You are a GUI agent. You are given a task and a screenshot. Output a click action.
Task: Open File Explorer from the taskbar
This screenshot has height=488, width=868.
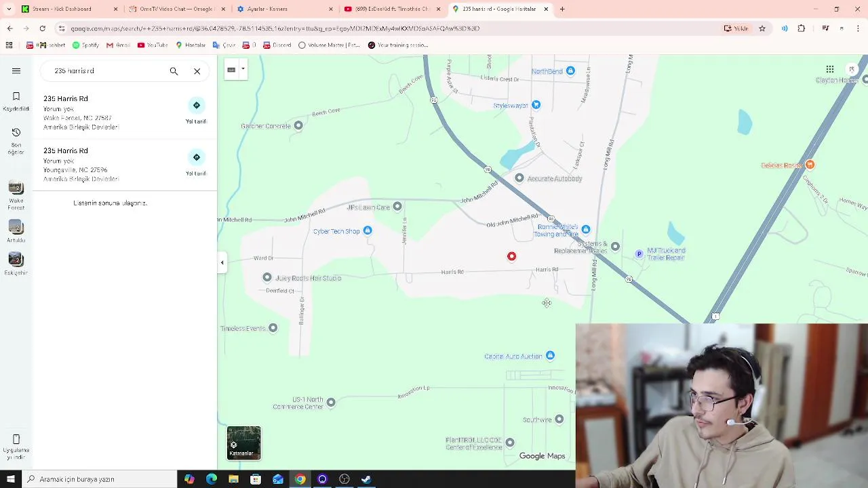pyautogui.click(x=233, y=479)
